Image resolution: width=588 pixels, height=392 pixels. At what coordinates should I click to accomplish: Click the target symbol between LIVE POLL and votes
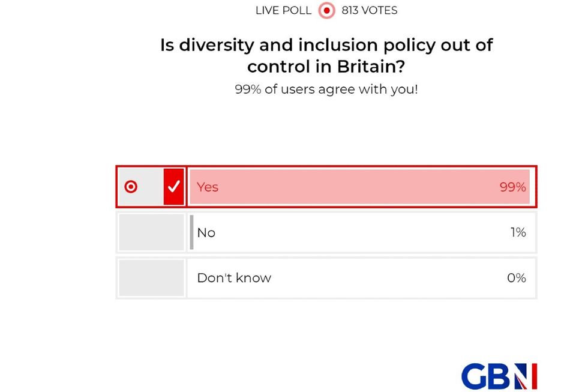tap(326, 10)
